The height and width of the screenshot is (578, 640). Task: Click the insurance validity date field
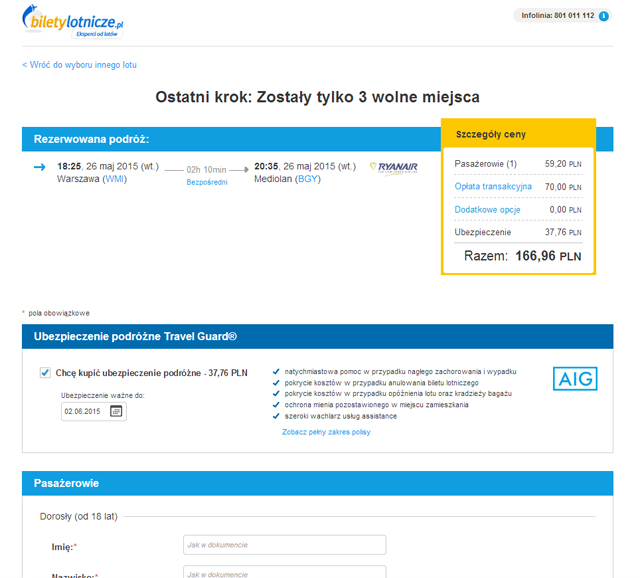tap(83, 411)
